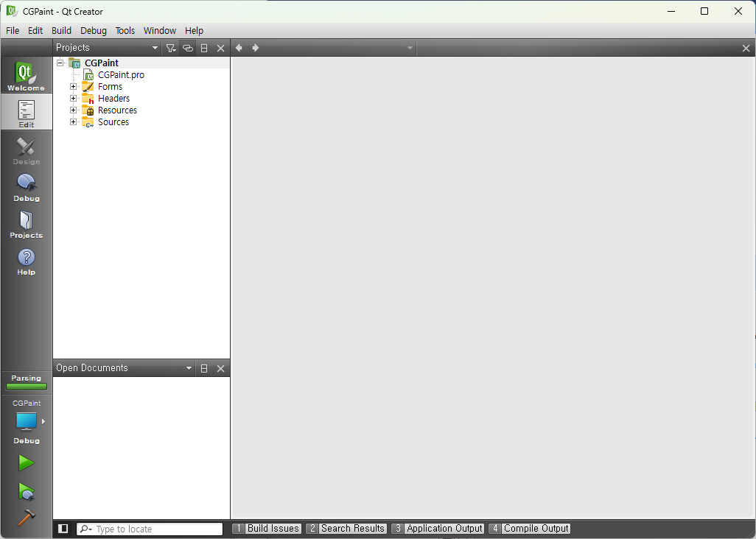756x539 pixels.
Task: Toggle the sidebar visibility button
Action: 63,529
